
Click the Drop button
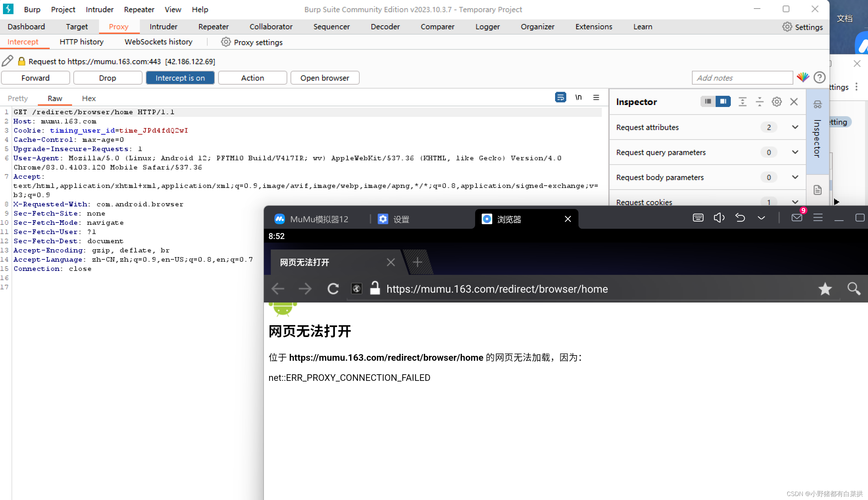pos(107,78)
